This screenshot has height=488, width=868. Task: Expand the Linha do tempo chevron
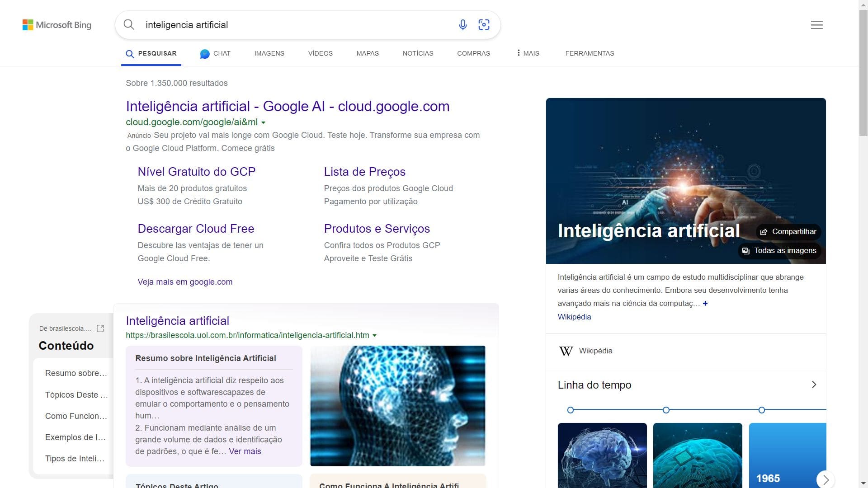pos(814,385)
